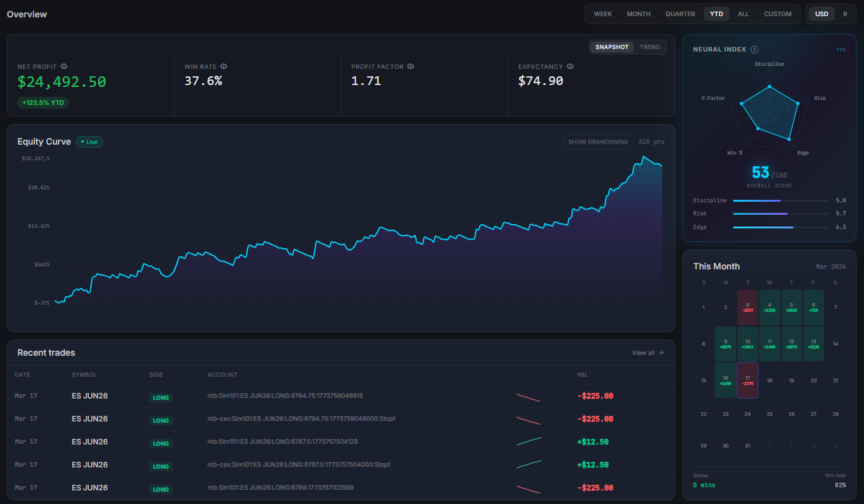Click the Net Profit info icon

tap(64, 66)
